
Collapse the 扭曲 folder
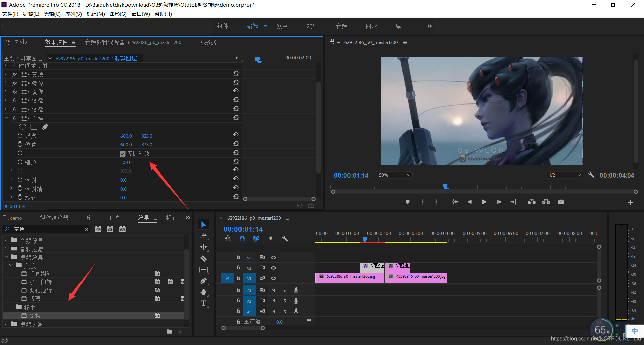click(x=11, y=307)
